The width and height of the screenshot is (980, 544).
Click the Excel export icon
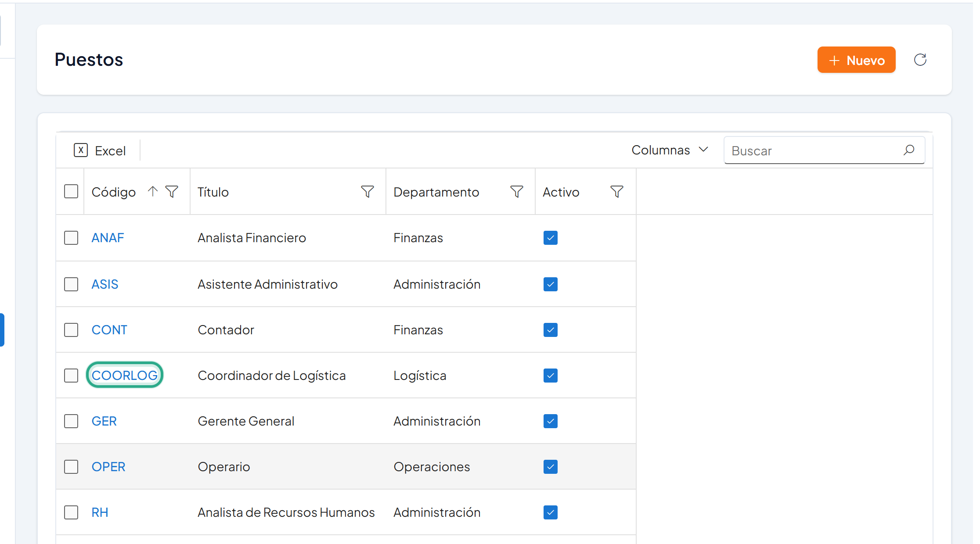pos(81,150)
